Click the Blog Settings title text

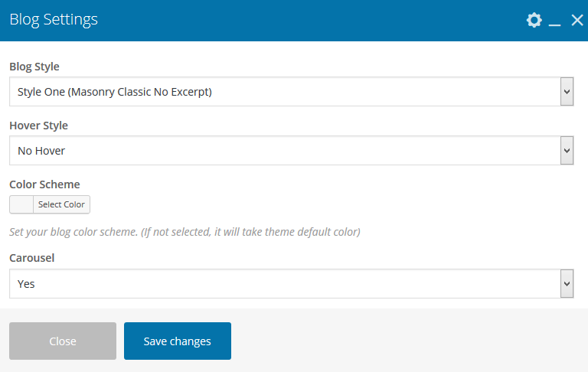[x=54, y=20]
